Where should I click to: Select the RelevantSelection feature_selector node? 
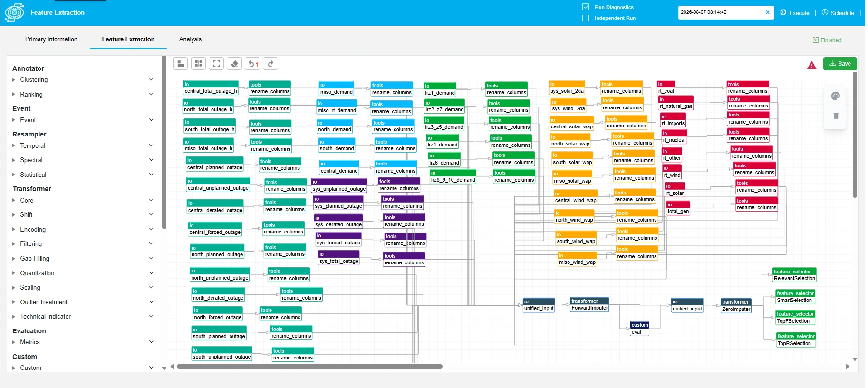pos(794,275)
